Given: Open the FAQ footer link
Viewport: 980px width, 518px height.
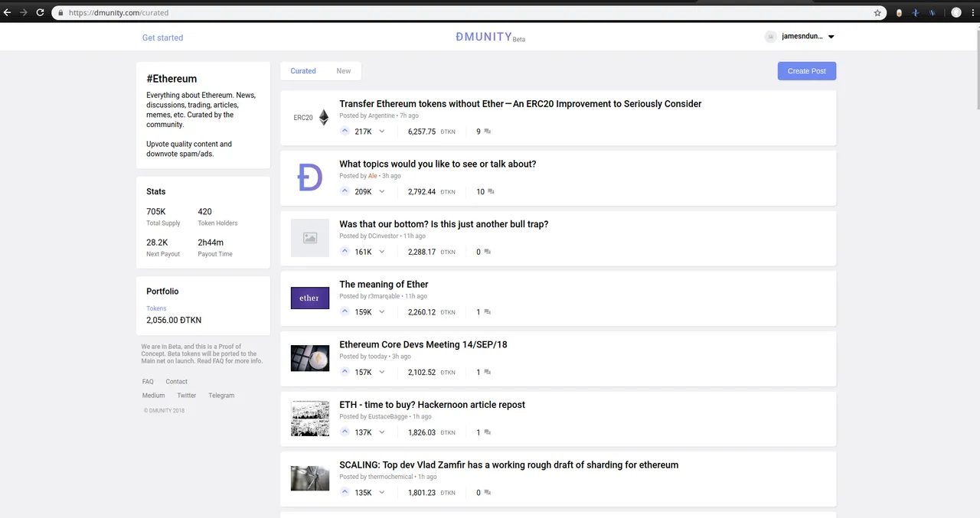Looking at the screenshot, I should pyautogui.click(x=148, y=382).
